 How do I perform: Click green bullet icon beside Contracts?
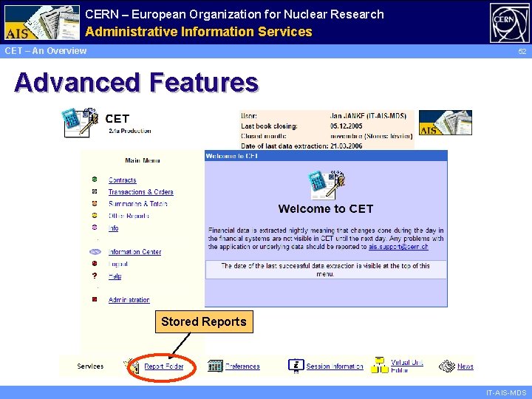tap(95, 179)
